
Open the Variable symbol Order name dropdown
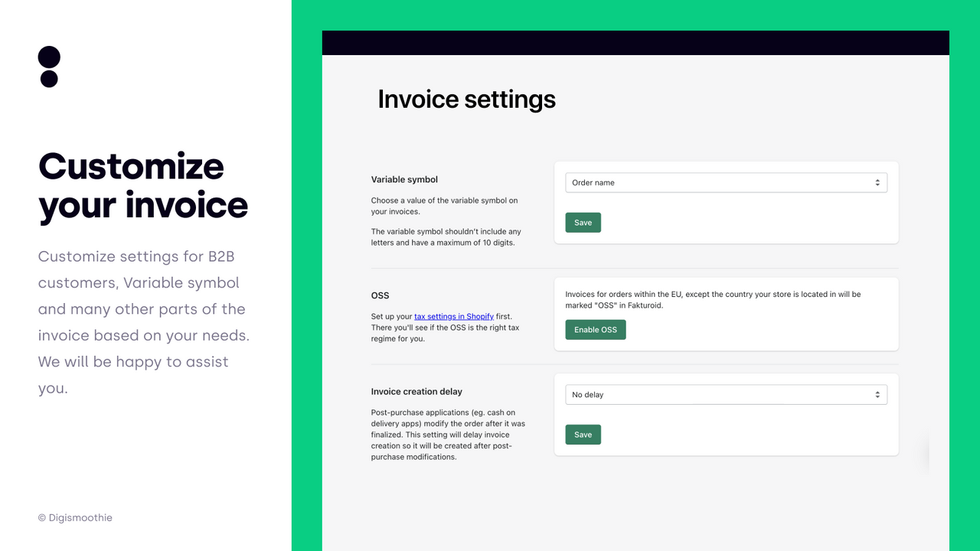pyautogui.click(x=726, y=182)
